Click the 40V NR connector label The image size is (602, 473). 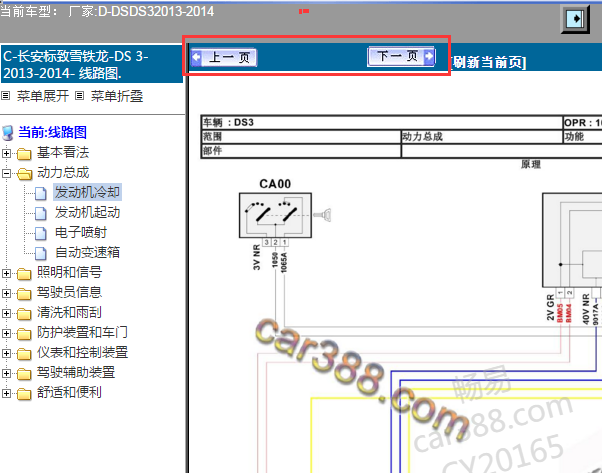(x=586, y=309)
